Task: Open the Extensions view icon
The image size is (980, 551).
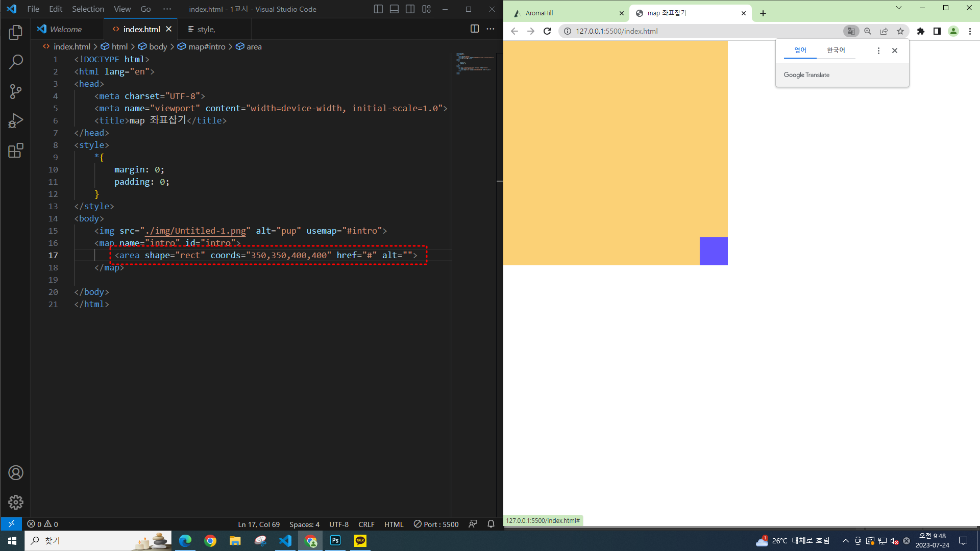Action: tap(16, 151)
